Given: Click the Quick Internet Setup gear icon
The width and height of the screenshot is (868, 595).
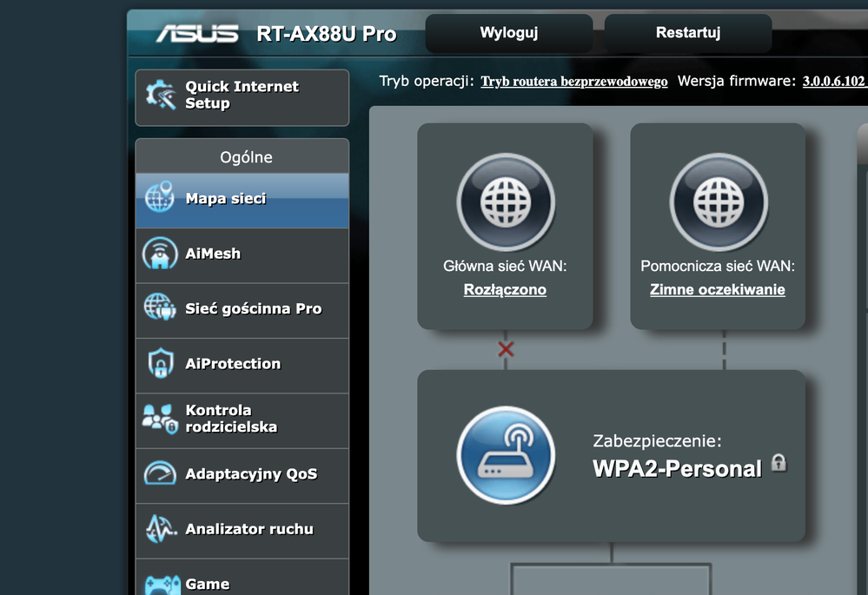Looking at the screenshot, I should (161, 96).
